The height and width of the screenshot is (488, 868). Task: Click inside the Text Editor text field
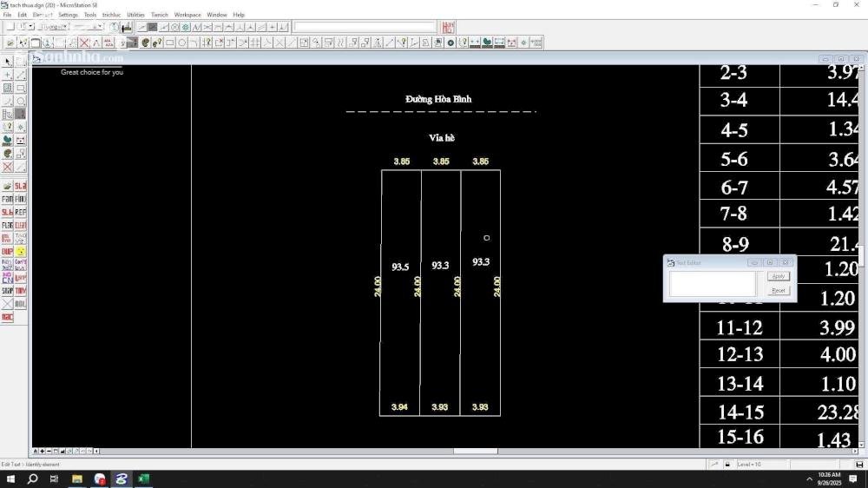pyautogui.click(x=712, y=284)
